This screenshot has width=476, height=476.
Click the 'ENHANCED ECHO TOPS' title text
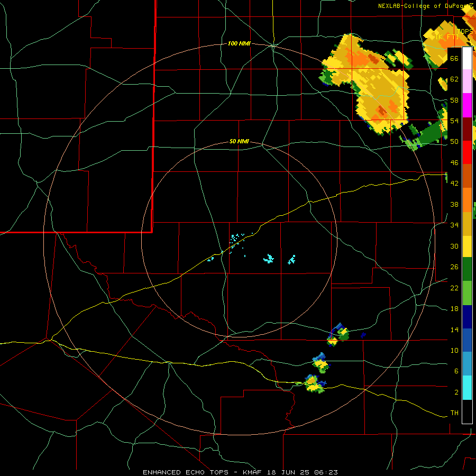click(186, 472)
